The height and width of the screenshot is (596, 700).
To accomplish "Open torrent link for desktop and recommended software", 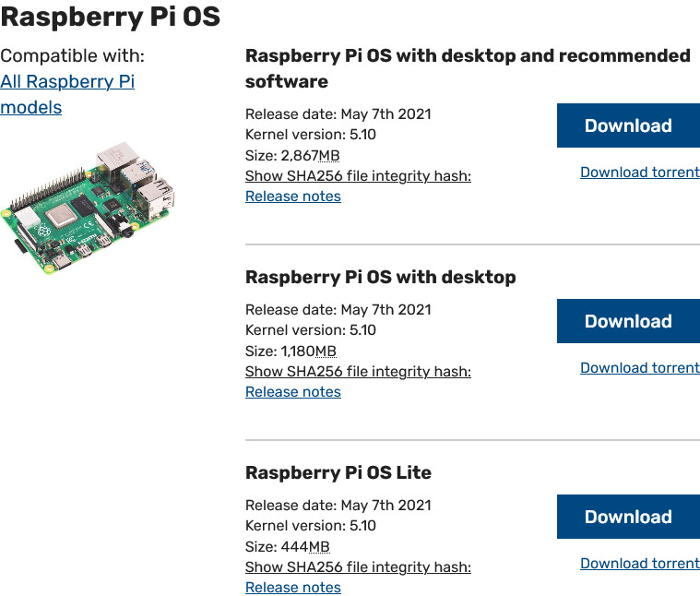I will 639,173.
